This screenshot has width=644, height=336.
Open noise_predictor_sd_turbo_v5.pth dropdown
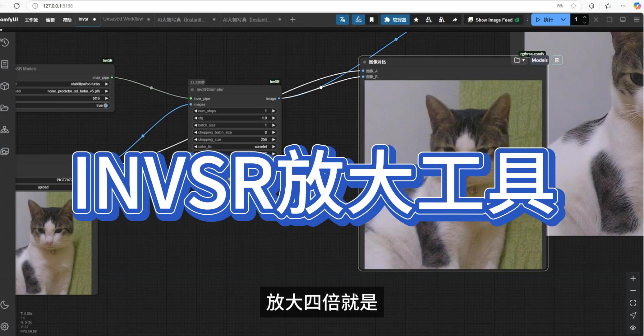[x=62, y=91]
